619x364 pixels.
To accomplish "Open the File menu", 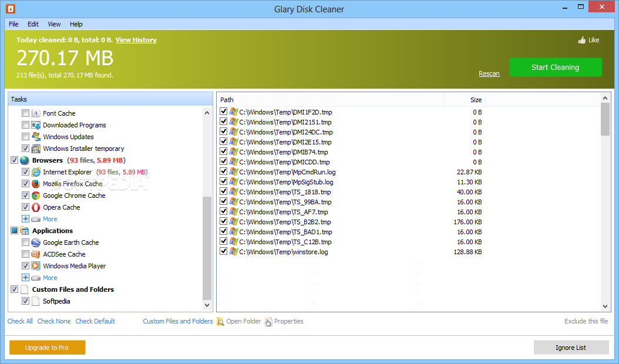I will [x=14, y=24].
